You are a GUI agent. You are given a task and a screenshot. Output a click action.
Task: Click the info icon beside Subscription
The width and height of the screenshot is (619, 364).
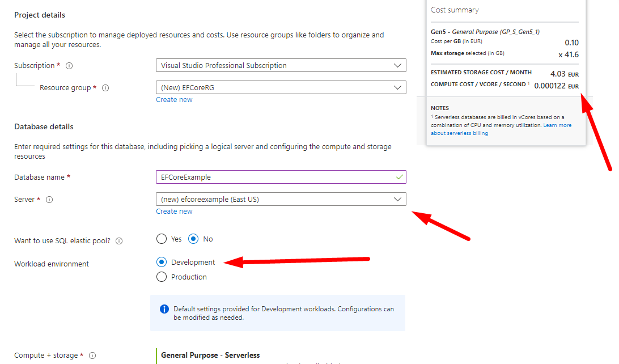tap(69, 66)
